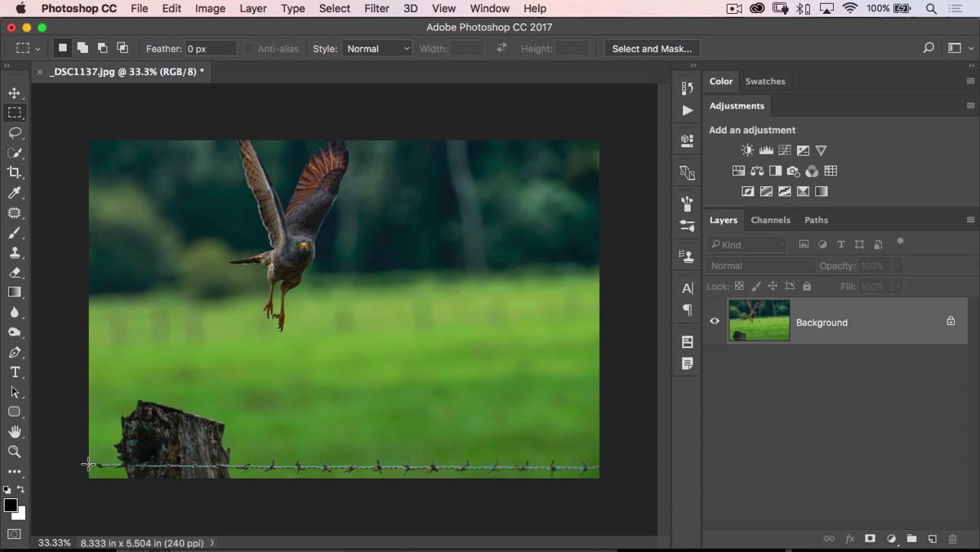Open the layer blend mode dropdown
Image resolution: width=980 pixels, height=552 pixels.
pos(760,265)
